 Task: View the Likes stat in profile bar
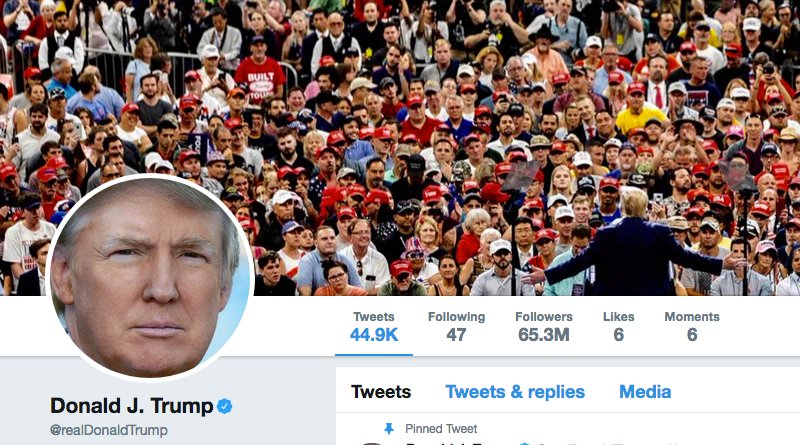(618, 327)
